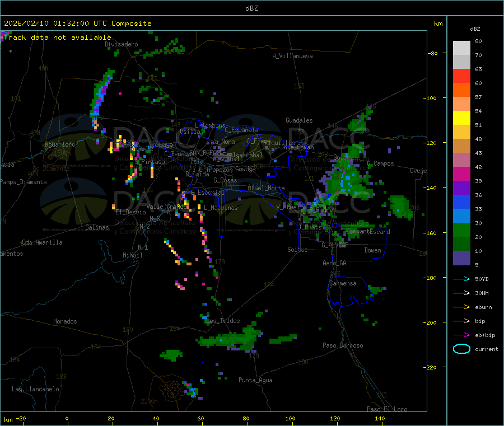Click the magenta eb+bip arrow in legend

[x=461, y=335]
